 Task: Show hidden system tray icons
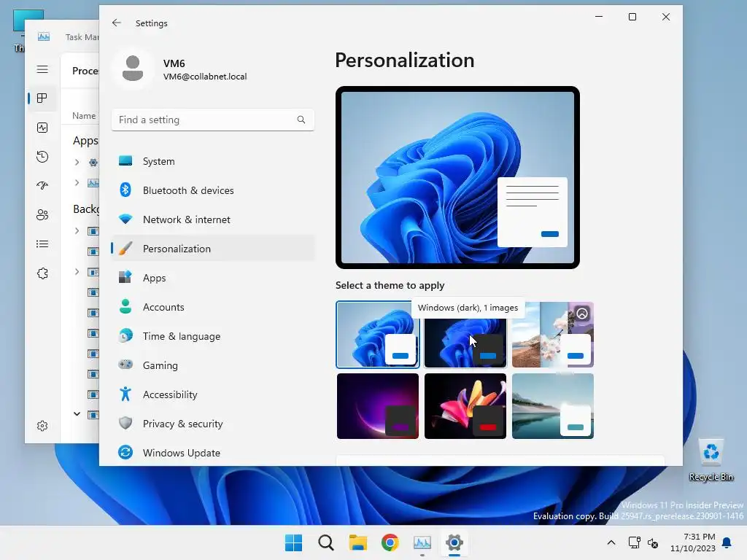pos(611,542)
